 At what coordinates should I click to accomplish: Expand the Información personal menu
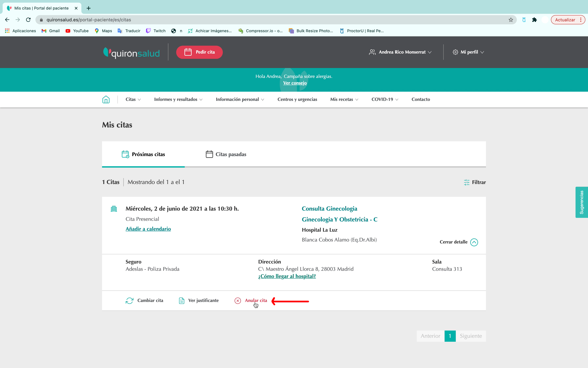[x=240, y=99]
